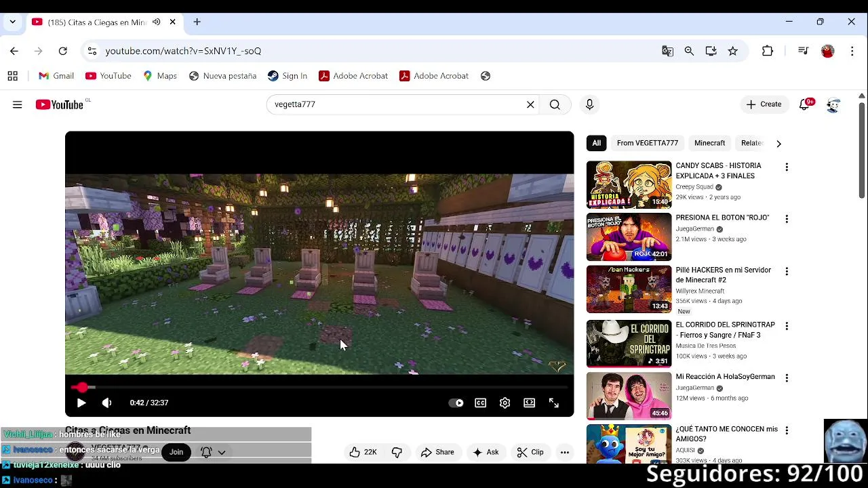Filter suggestions by Minecraft chip

tap(709, 143)
